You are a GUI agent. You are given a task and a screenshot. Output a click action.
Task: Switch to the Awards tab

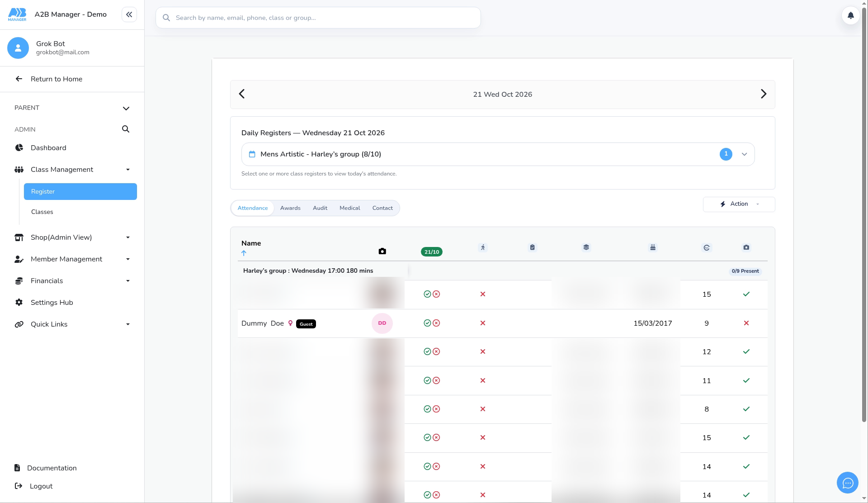[290, 208]
